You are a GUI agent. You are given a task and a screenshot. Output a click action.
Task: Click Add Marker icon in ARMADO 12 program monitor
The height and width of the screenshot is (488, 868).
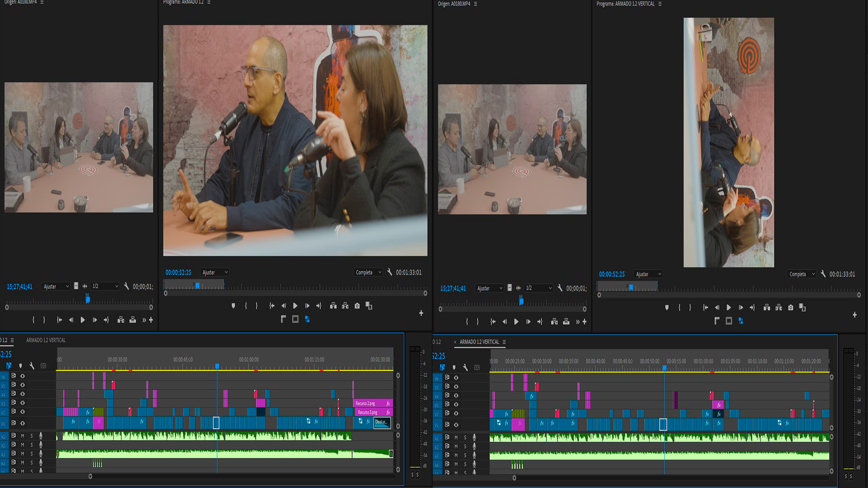tap(233, 306)
